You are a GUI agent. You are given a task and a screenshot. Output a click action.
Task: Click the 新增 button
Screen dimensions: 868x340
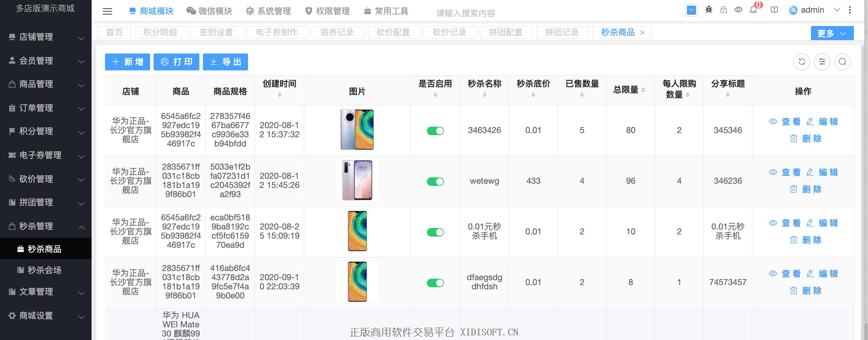point(128,62)
